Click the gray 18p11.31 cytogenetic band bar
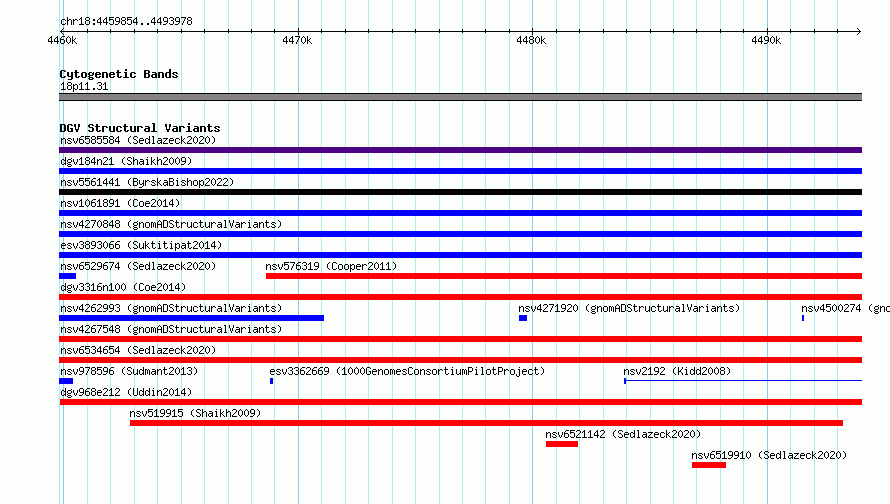 tap(460, 97)
